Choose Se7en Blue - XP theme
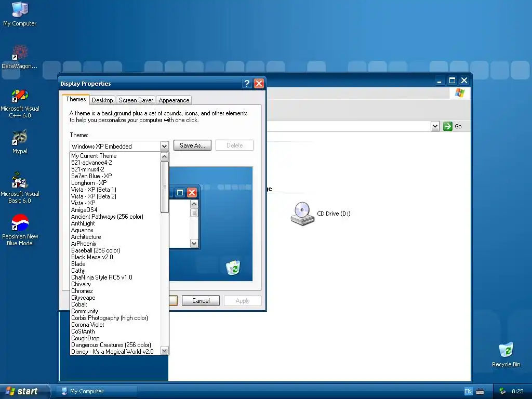This screenshot has height=399, width=532. pyautogui.click(x=115, y=176)
